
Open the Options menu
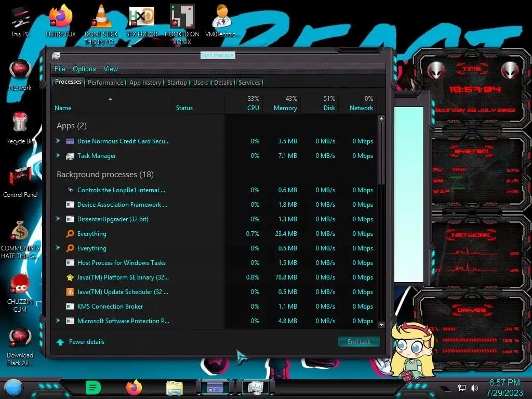84,69
